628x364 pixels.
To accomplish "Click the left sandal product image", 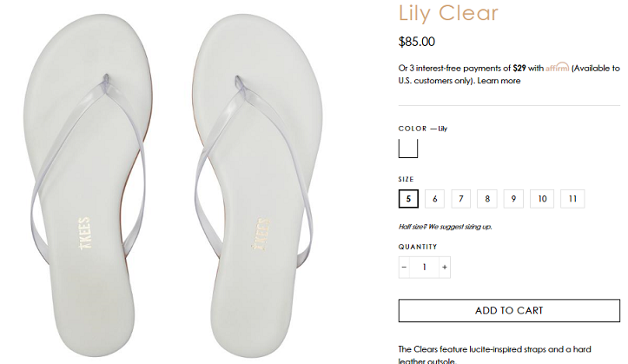I will coord(88,184).
